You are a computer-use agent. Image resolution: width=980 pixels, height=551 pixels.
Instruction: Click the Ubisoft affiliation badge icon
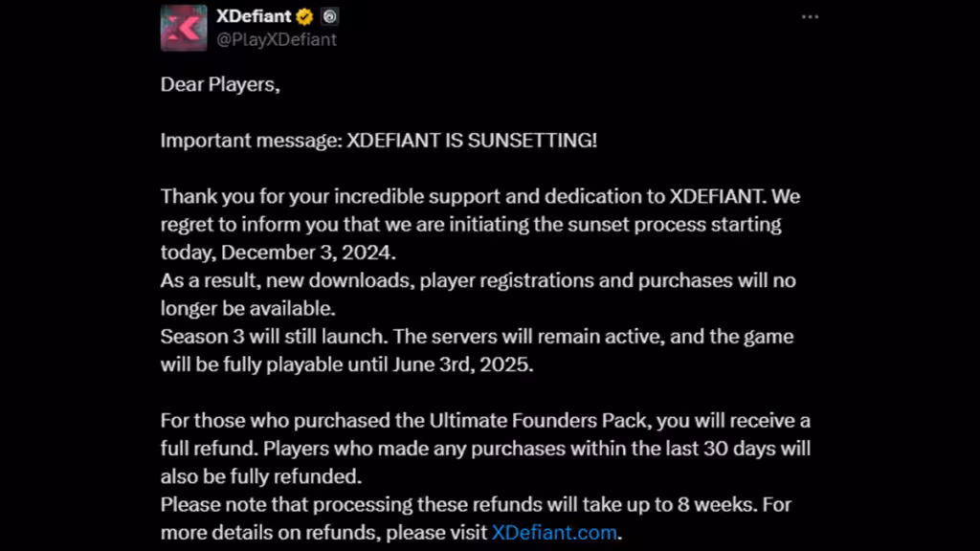pyautogui.click(x=329, y=16)
